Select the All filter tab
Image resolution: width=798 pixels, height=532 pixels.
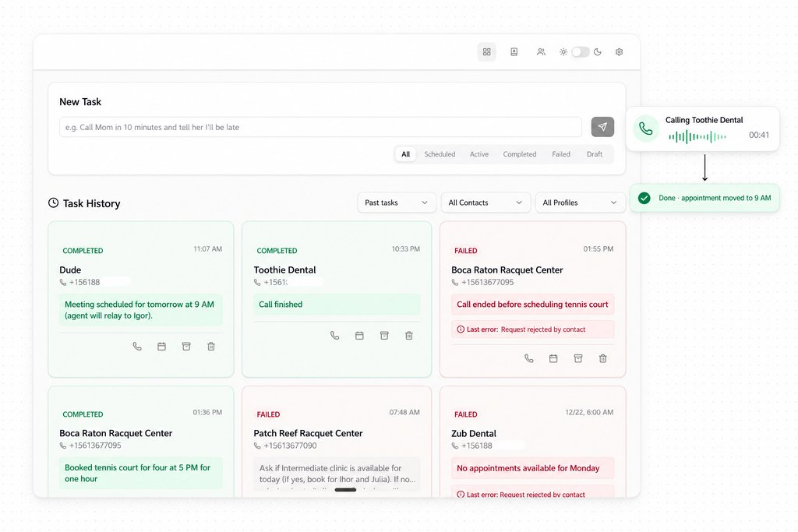click(405, 154)
